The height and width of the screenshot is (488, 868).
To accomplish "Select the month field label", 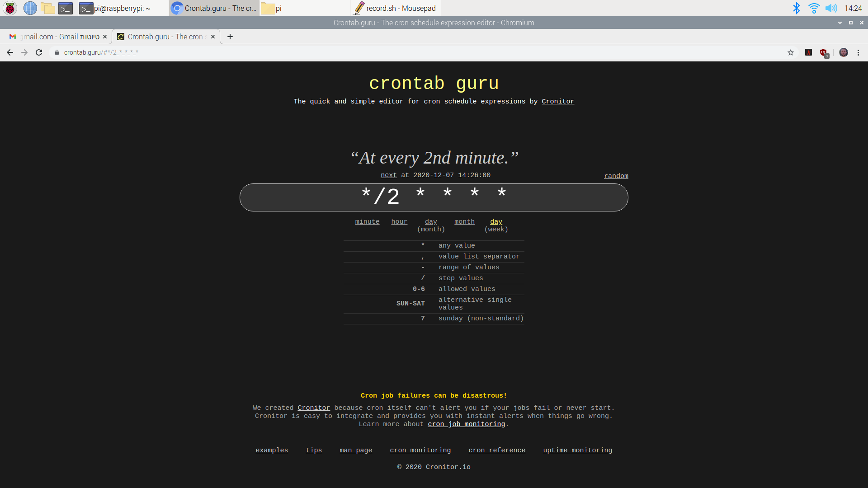I will pos(464,222).
